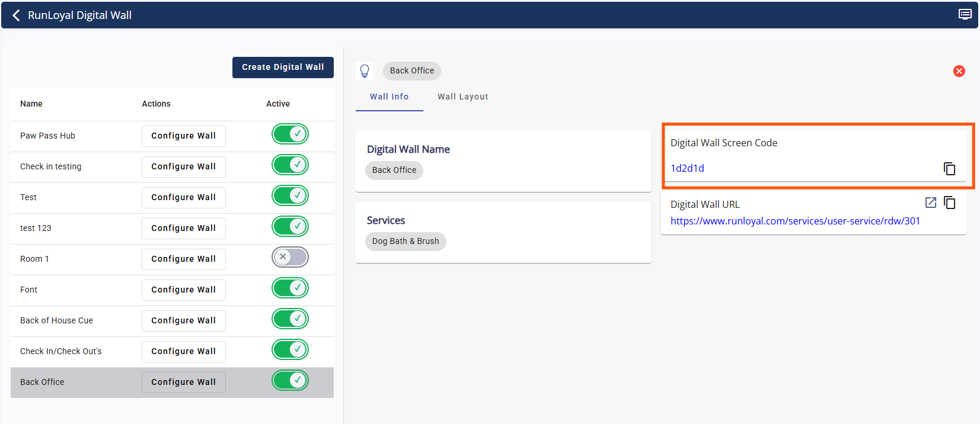
Task: Enable the Room 1 wall
Action: pyautogui.click(x=290, y=258)
